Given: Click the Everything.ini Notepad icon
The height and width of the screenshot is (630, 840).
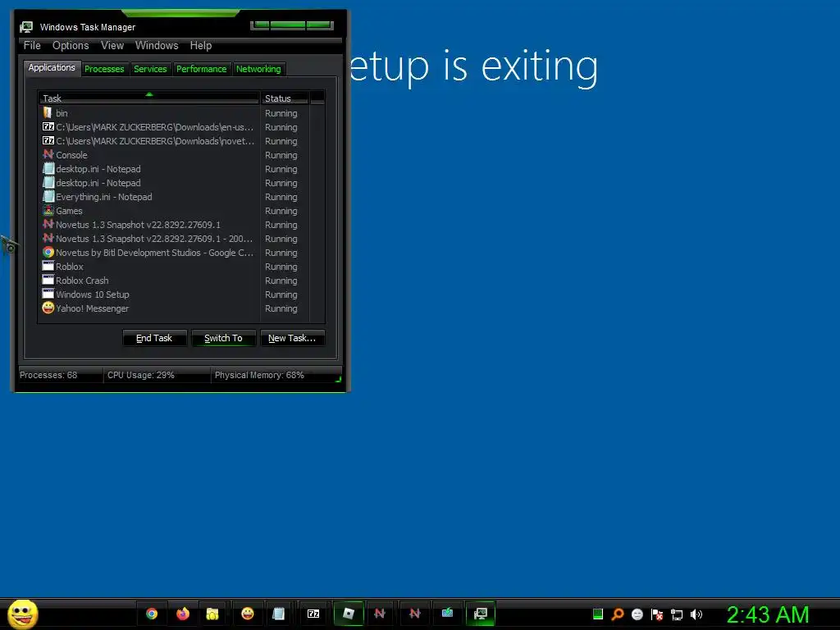Looking at the screenshot, I should click(48, 197).
